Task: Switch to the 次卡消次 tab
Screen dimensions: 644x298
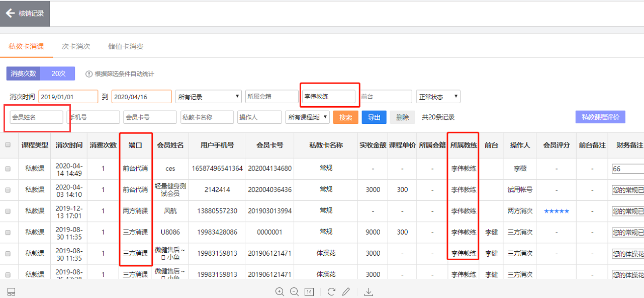Action: click(76, 46)
